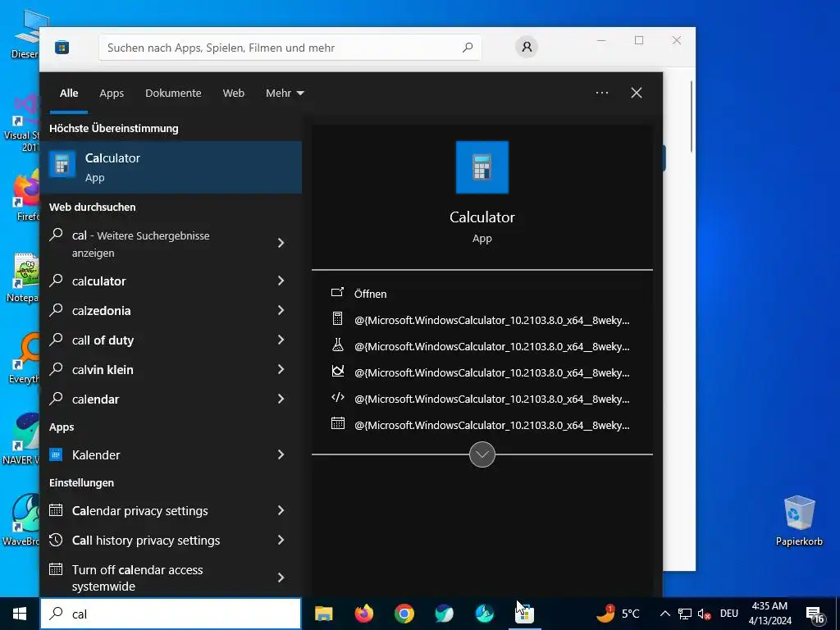The width and height of the screenshot is (840, 630).
Task: Select the standard calculator jump list entry
Action: point(482,320)
